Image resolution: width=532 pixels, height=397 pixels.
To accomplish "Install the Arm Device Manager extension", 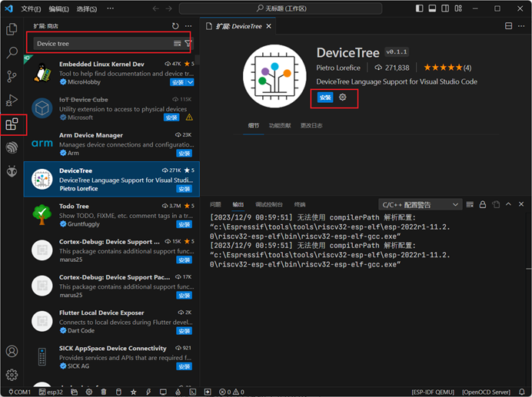I will pos(185,154).
